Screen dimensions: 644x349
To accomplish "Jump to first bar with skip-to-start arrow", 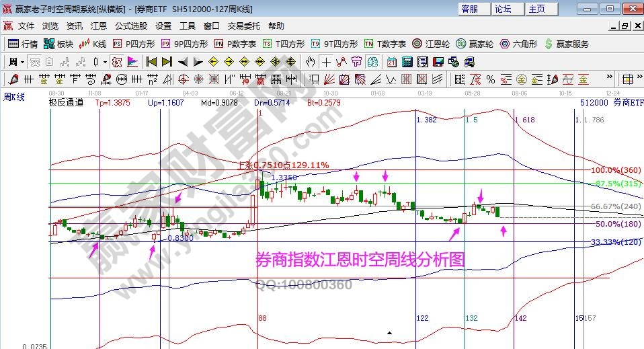I will point(151,62).
